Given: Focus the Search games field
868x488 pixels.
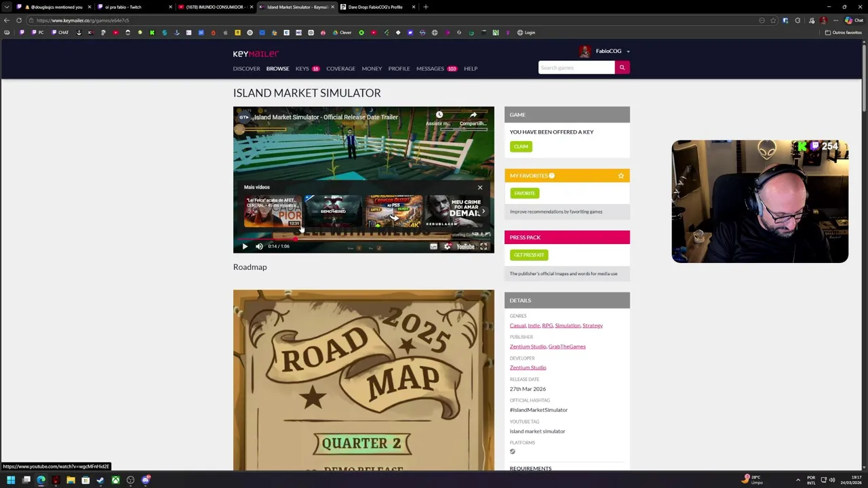Looking at the screenshot, I should (x=576, y=68).
